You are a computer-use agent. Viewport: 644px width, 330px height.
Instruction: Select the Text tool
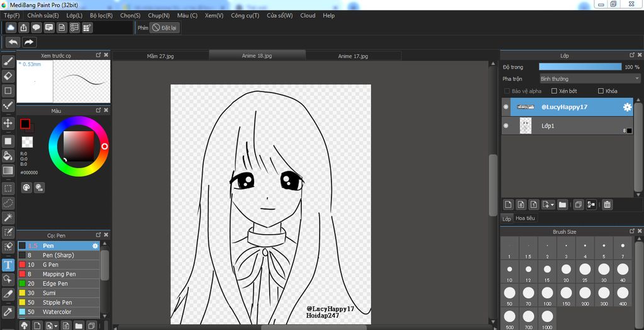point(8,265)
